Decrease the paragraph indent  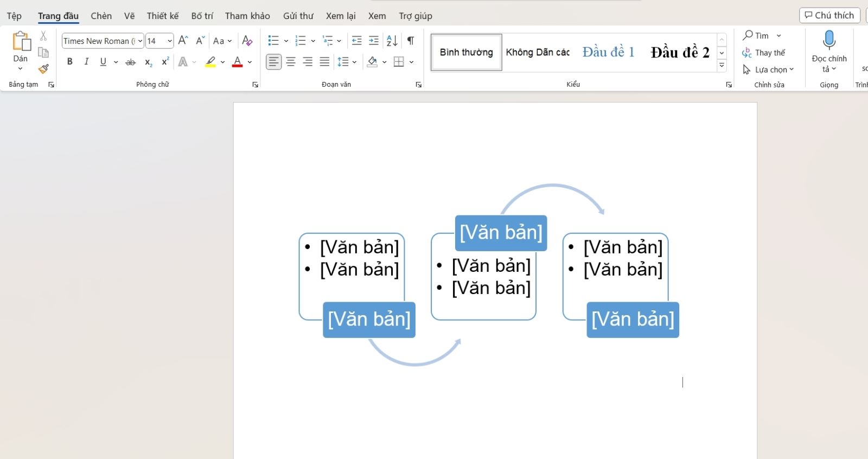click(356, 41)
